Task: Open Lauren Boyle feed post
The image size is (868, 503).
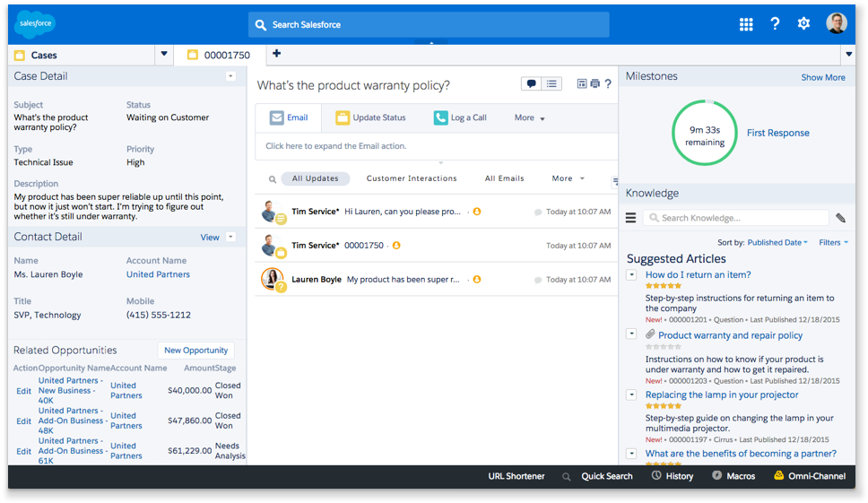Action: pos(436,280)
